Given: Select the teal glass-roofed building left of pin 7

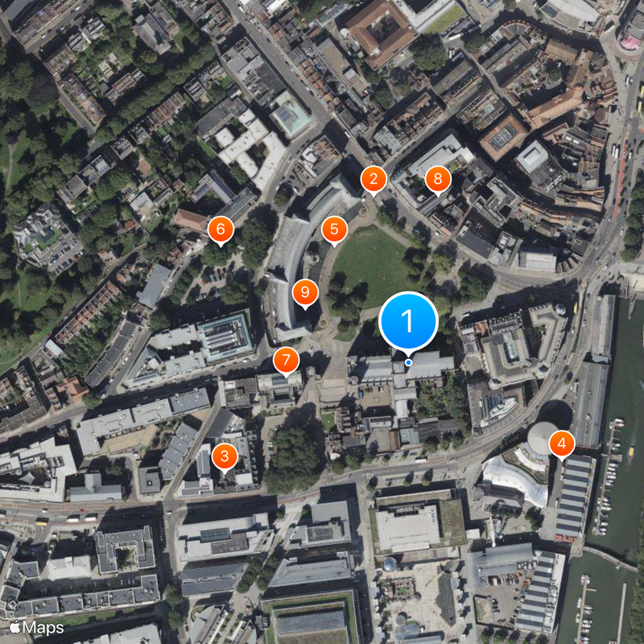Looking at the screenshot, I should tap(225, 336).
